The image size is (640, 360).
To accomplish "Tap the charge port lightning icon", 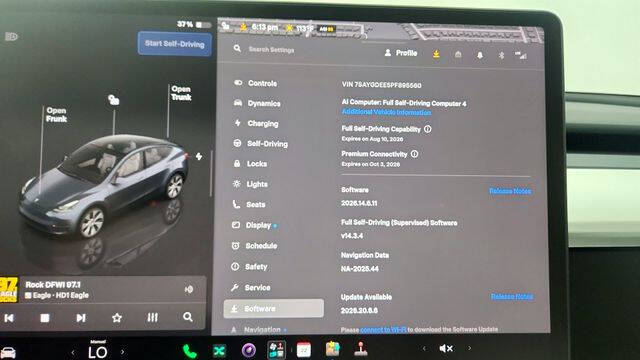I will (199, 156).
